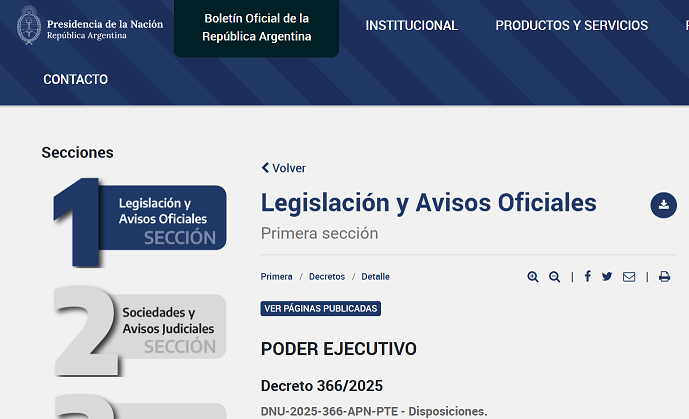The image size is (689, 419).
Task: Open section 1 Legislación y Avisos Oficiales
Action: tap(142, 218)
